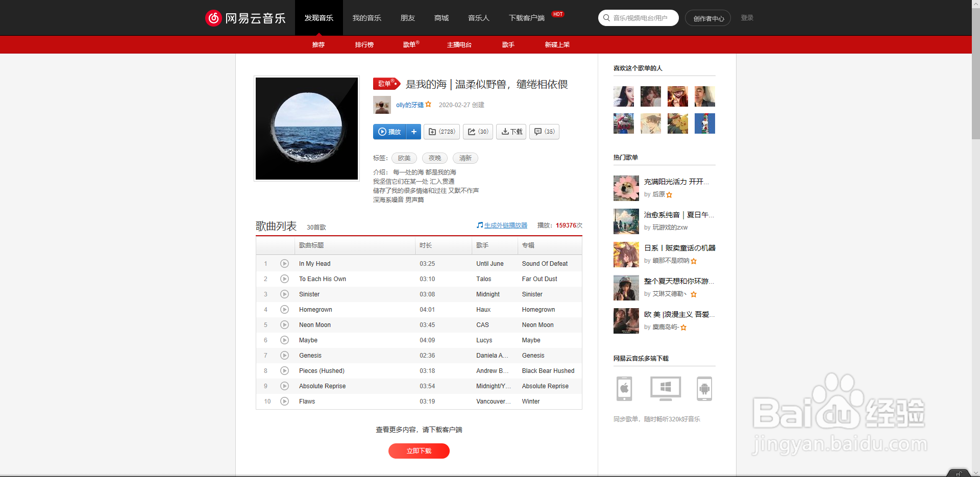Open the 音乐人 tab
Image resolution: width=980 pixels, height=477 pixels.
(x=479, y=18)
